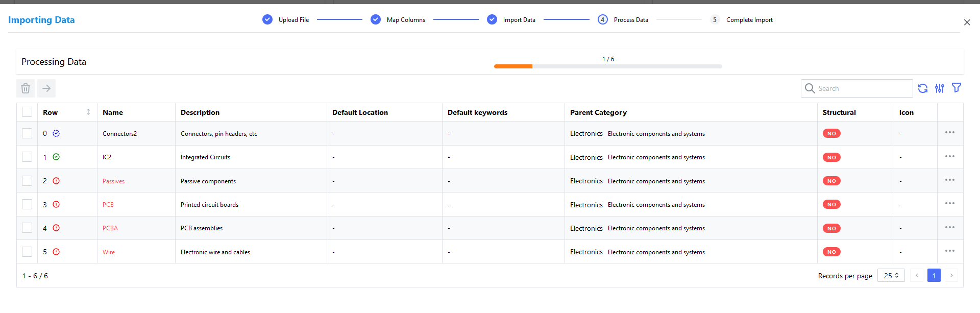Click the green success icon on row 1

(56, 157)
